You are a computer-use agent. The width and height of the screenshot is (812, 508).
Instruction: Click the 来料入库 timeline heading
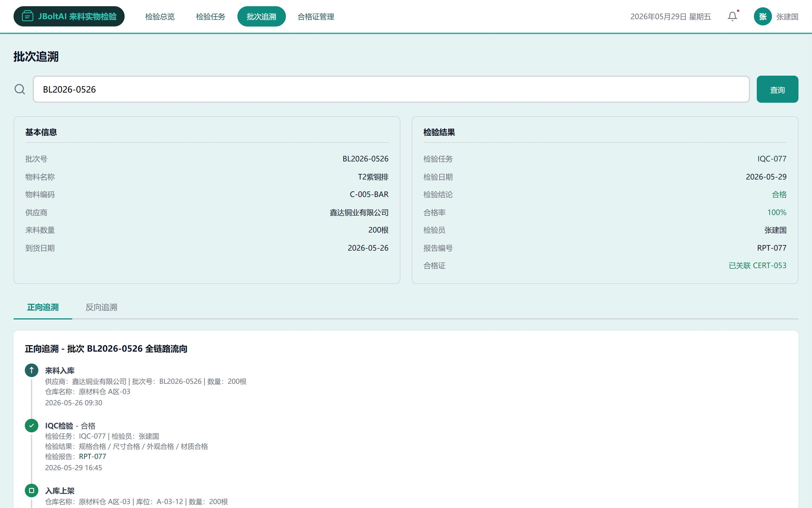tap(60, 370)
